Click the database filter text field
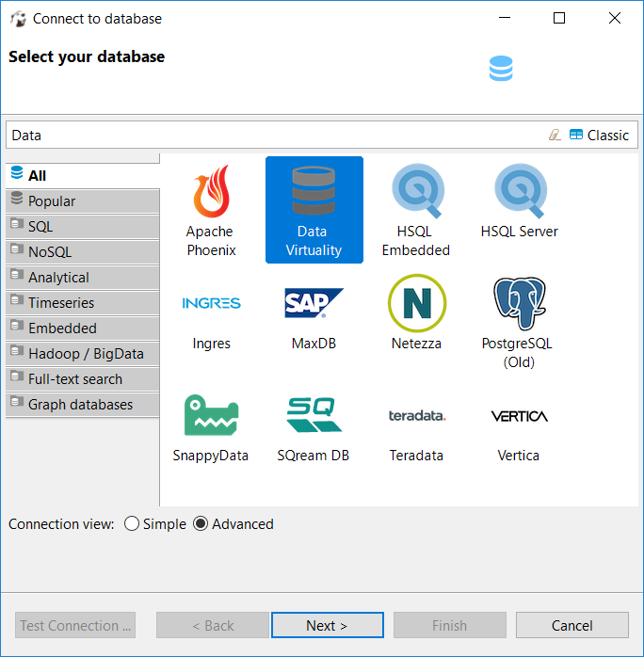Screen dimensions: 644x657 [x=277, y=135]
